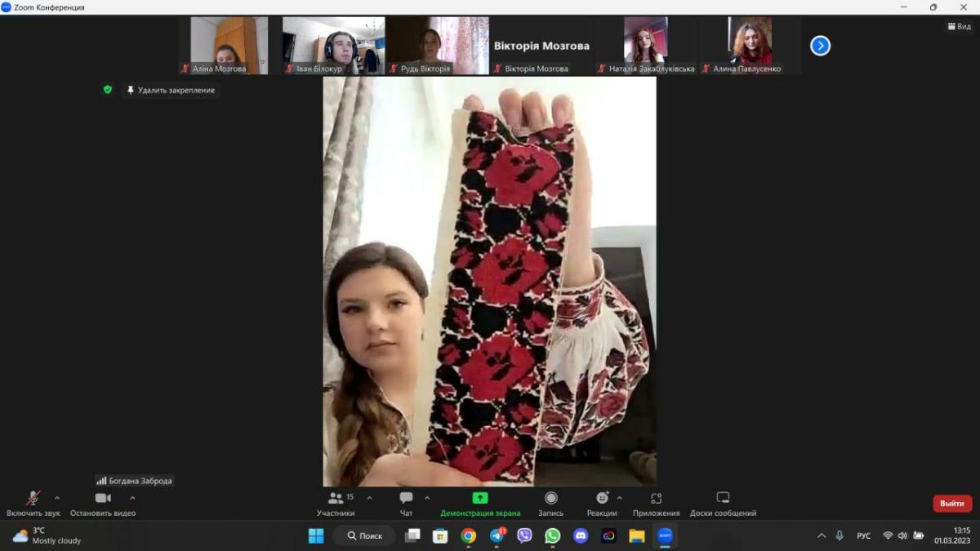Open Доски сообщений whiteboards
Screen dimensions: 980x551
pyautogui.click(x=723, y=504)
